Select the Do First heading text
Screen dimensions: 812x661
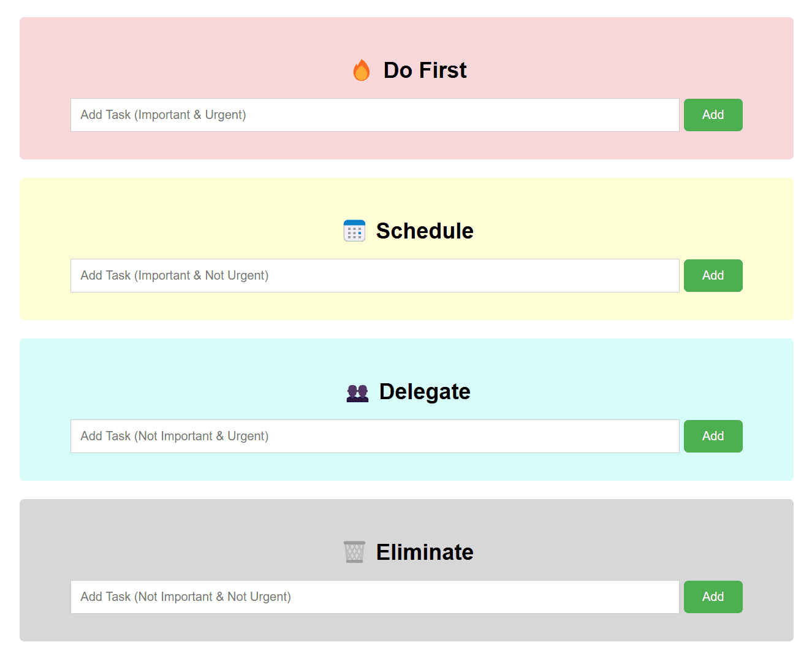click(x=425, y=70)
